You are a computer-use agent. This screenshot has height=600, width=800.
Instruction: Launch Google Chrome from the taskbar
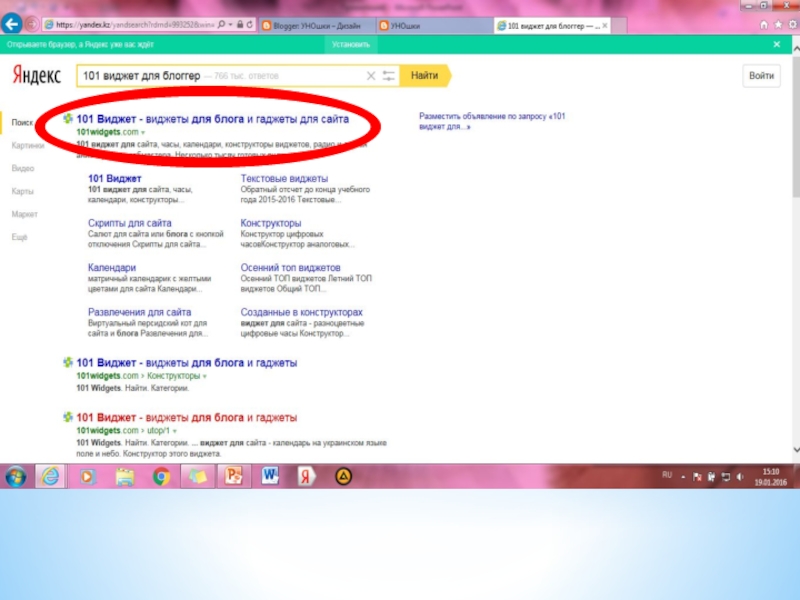pos(161,477)
